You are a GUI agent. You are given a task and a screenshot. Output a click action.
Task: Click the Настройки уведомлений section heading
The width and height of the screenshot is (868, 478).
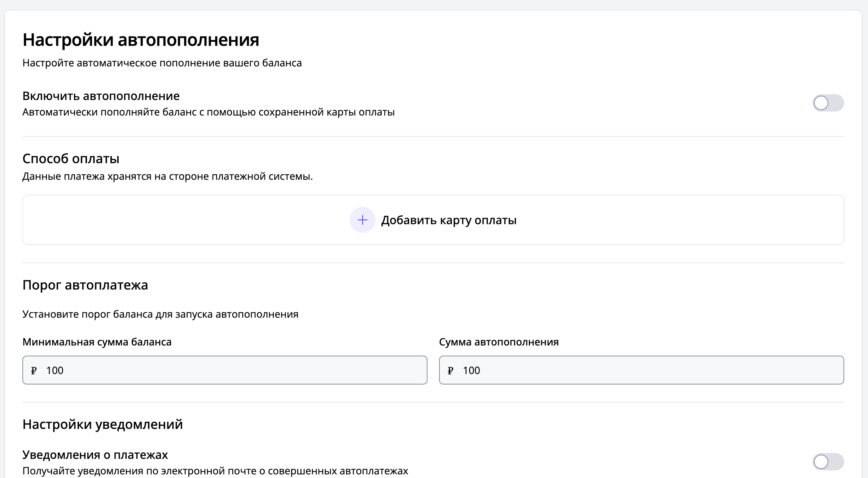pyautogui.click(x=102, y=425)
